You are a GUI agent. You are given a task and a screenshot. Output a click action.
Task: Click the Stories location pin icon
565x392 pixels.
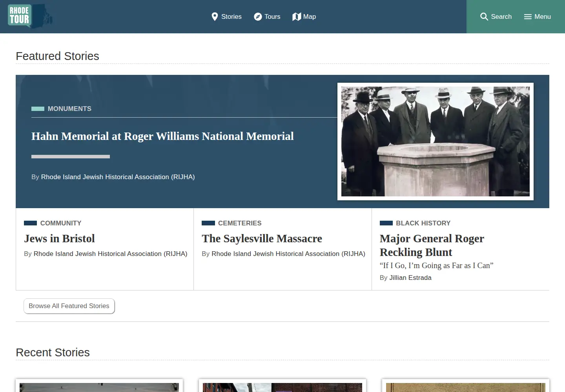tap(215, 16)
